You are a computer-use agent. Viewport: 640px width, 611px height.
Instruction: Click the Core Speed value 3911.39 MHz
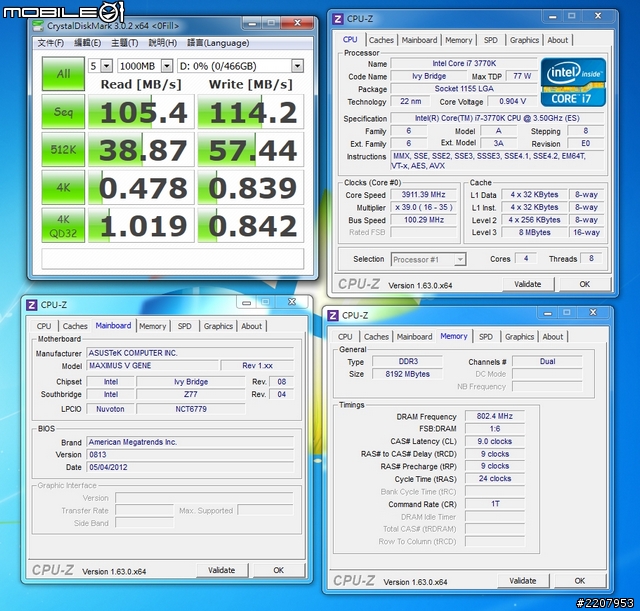423,195
